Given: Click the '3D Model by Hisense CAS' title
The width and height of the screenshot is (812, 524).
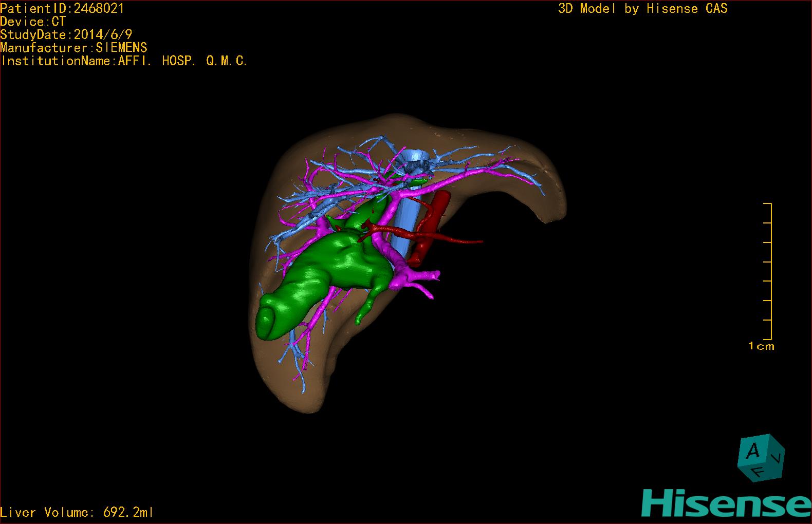Looking at the screenshot, I should [643, 8].
